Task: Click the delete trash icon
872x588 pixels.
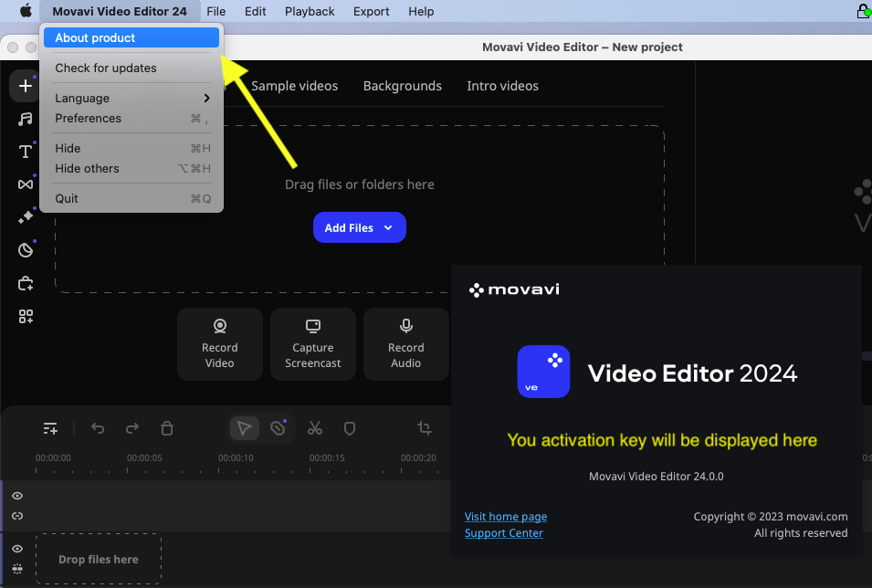Action: tap(167, 428)
